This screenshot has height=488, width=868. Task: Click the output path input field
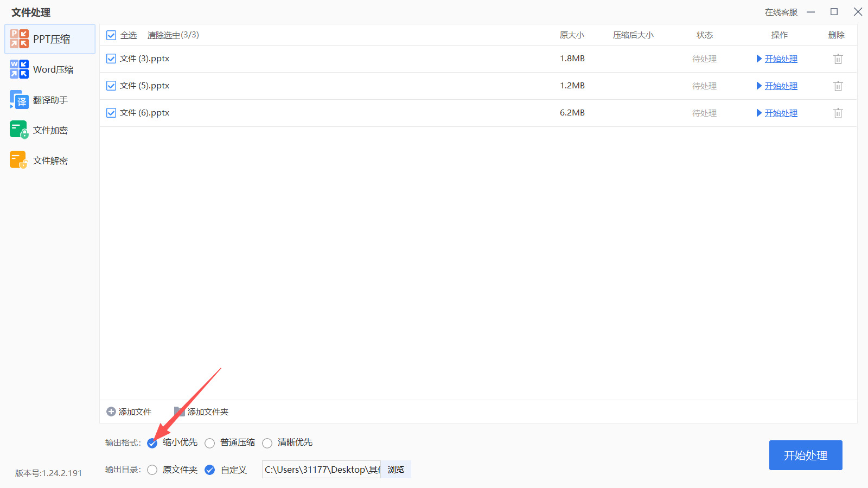click(322, 470)
